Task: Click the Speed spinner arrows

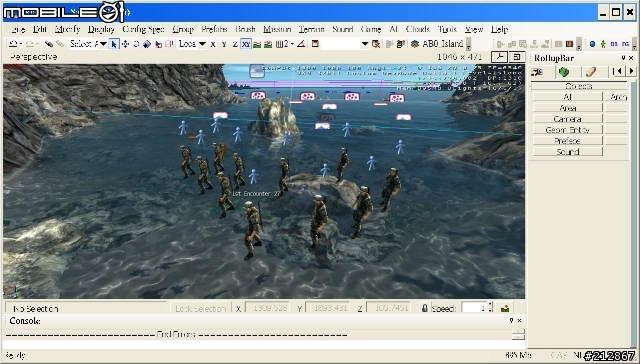Action: (x=491, y=307)
